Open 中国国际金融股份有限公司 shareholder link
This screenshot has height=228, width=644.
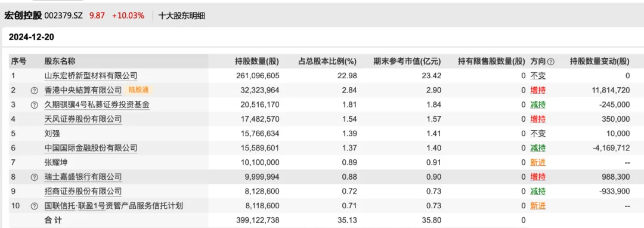[x=91, y=148]
